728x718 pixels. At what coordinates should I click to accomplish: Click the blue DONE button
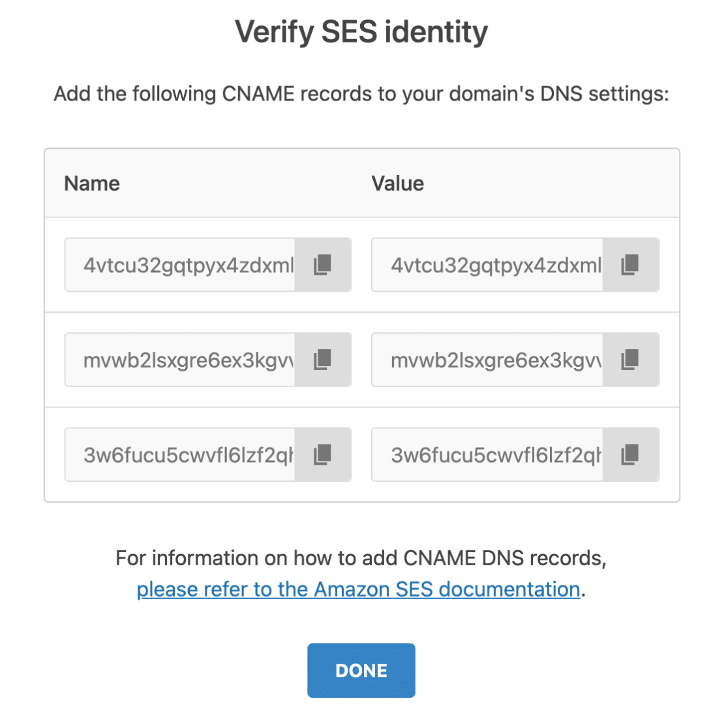pyautogui.click(x=361, y=670)
